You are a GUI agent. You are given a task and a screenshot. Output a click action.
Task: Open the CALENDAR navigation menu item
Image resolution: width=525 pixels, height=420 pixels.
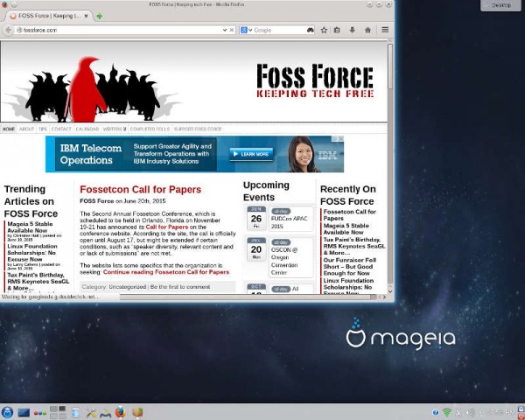(87, 129)
